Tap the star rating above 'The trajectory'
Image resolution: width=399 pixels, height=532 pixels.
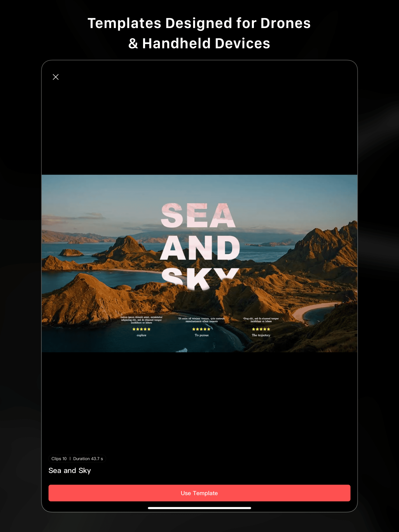coord(261,329)
